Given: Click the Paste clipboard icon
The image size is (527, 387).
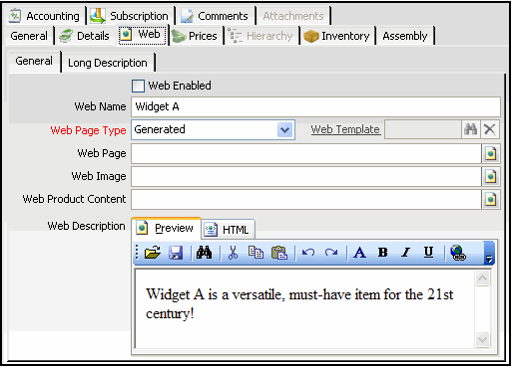Looking at the screenshot, I should 279,253.
